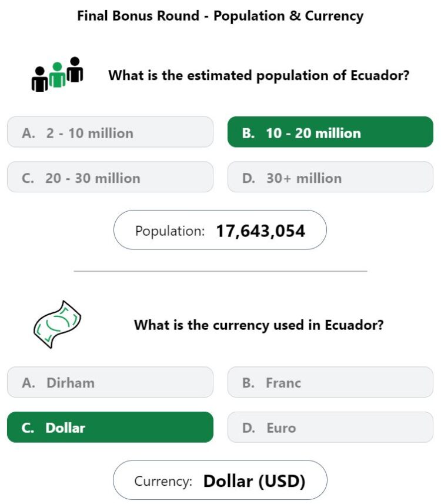Click the people population icon
Viewport: 441px width, 504px height.
57,75
